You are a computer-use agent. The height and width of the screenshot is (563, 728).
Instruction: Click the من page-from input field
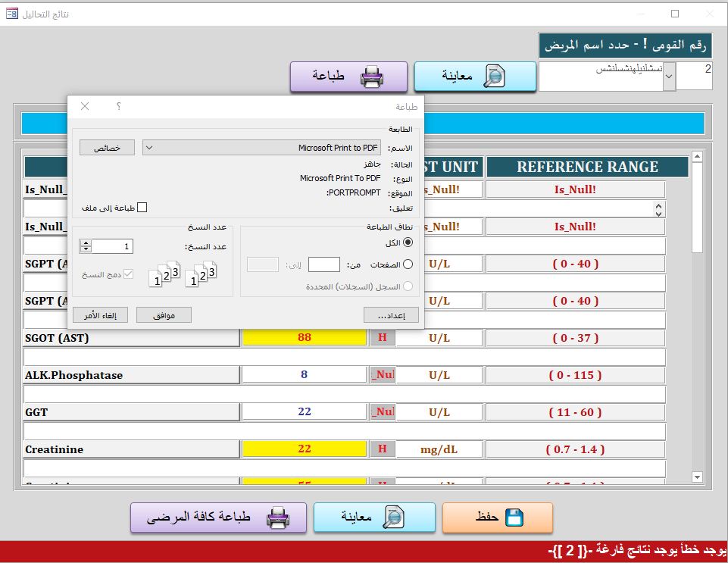(x=324, y=264)
